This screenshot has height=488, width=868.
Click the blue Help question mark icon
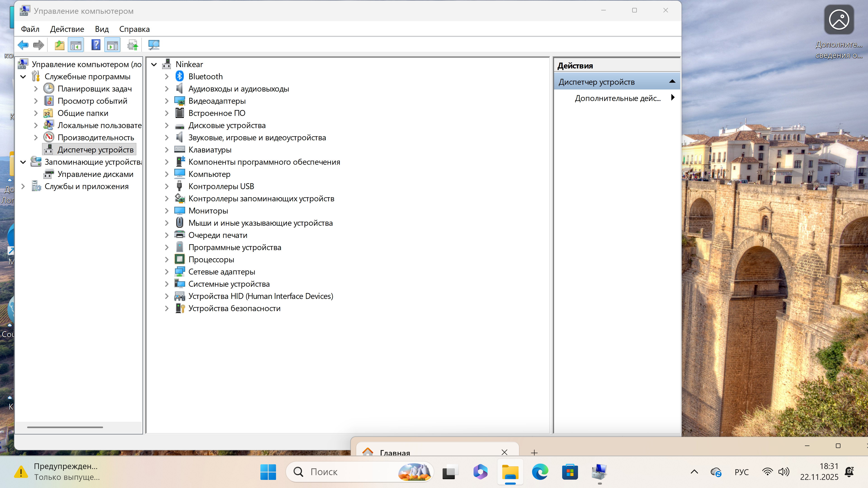[x=96, y=45]
